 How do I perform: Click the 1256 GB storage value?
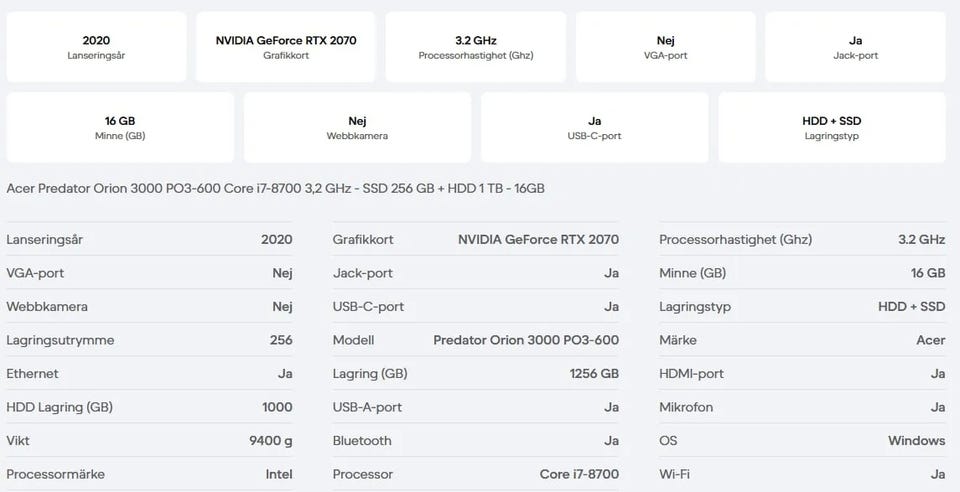pos(594,373)
